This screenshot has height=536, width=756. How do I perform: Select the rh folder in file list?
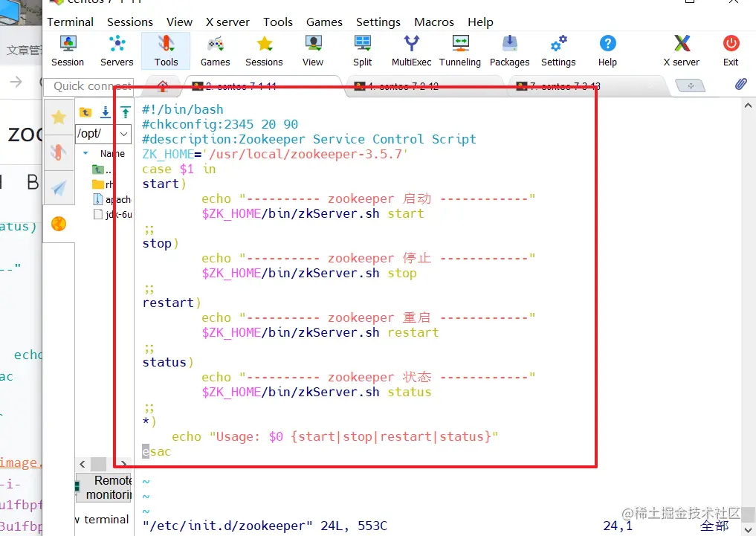tap(103, 184)
